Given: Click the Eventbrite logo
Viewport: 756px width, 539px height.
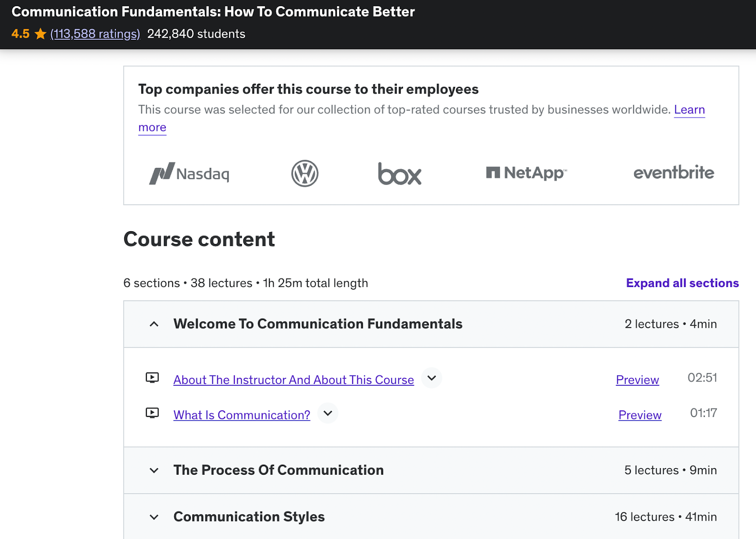Looking at the screenshot, I should click(673, 173).
